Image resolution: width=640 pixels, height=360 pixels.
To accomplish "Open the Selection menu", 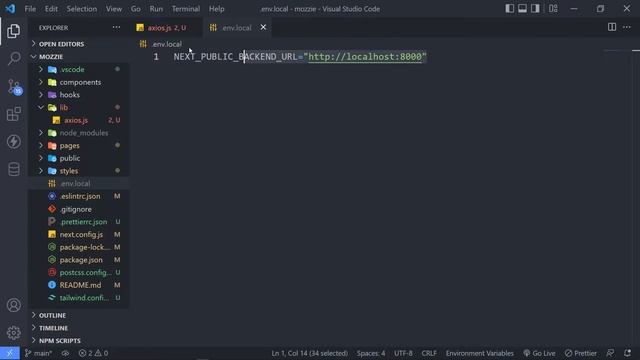I will point(82,9).
